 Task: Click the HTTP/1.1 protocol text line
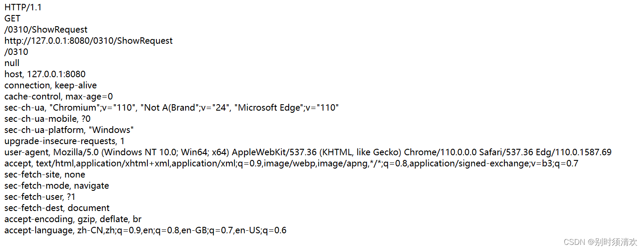pos(23,7)
